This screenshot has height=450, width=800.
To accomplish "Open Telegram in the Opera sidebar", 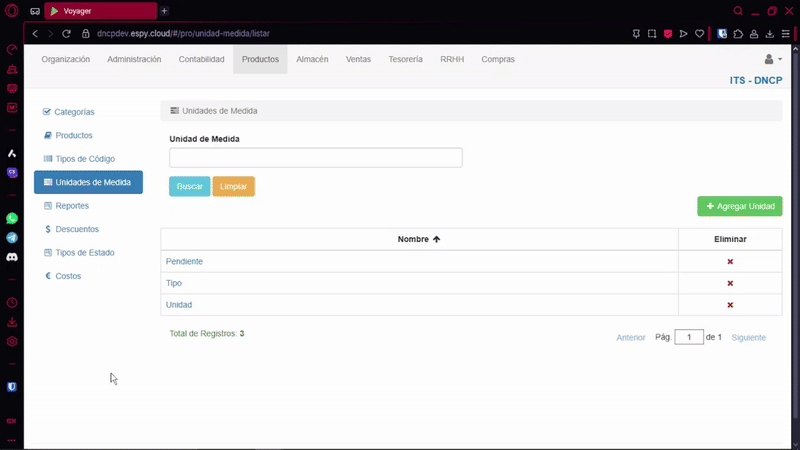I will 12,238.
